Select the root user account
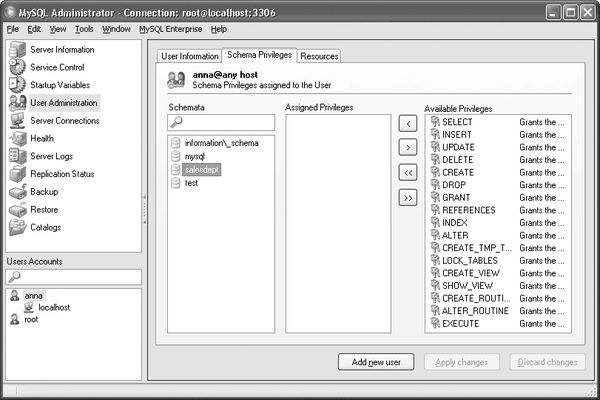600x400 pixels. (x=31, y=319)
